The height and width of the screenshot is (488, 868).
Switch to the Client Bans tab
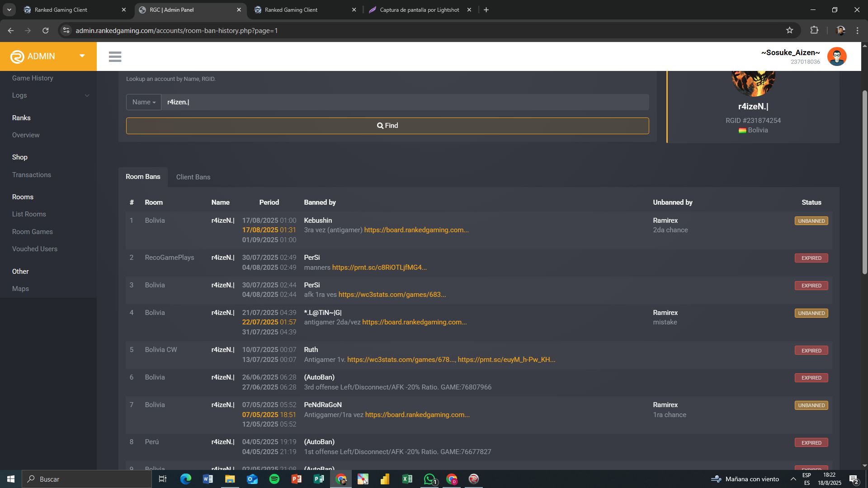point(193,177)
